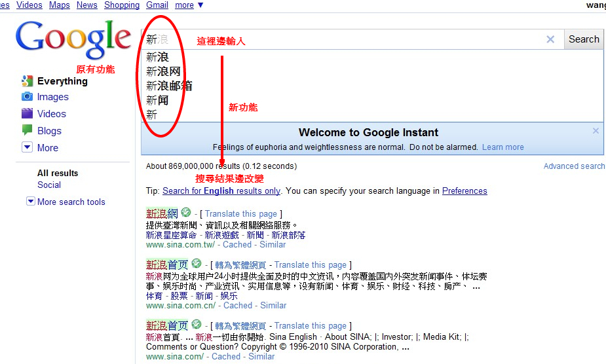This screenshot has height=364, width=606.
Task: Open Videos in top navigation bar
Action: [x=29, y=5]
